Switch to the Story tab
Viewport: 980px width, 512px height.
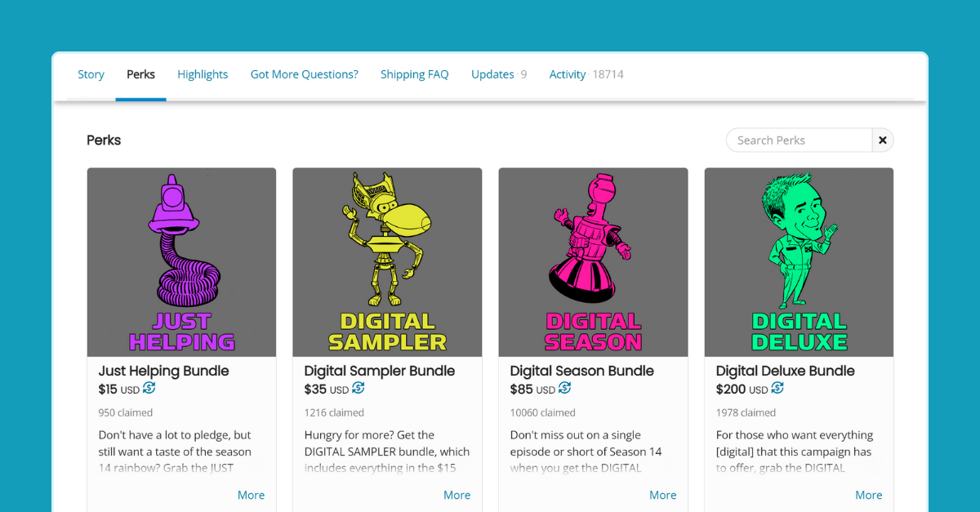(x=91, y=74)
